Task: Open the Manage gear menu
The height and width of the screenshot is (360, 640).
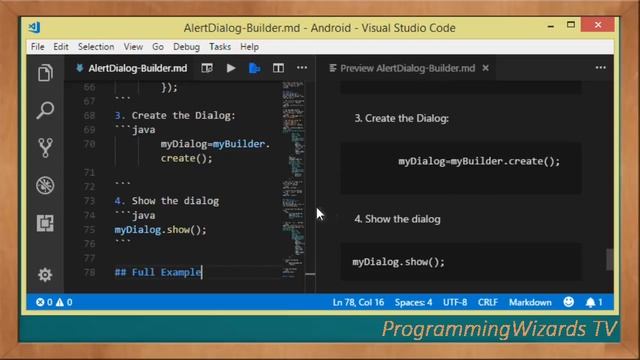Action: pos(45,275)
